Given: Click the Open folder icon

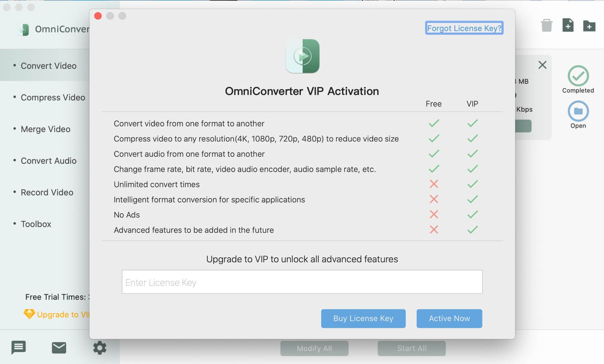Looking at the screenshot, I should click(578, 111).
